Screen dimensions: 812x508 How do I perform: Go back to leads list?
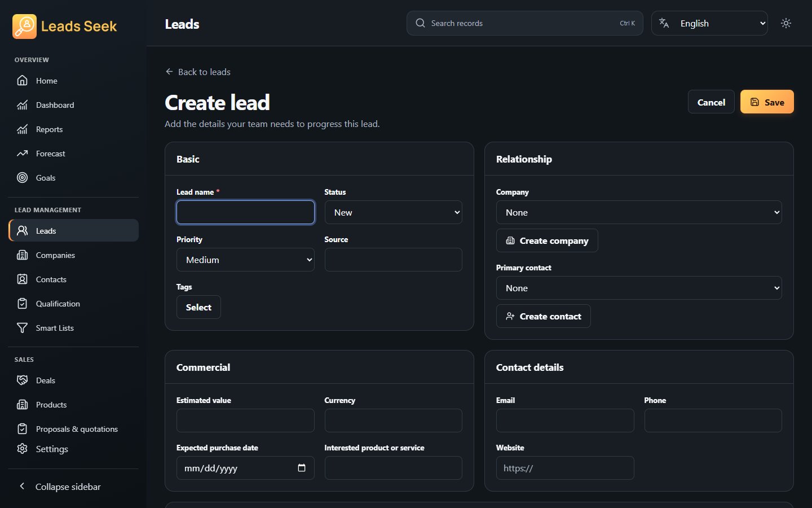pos(198,72)
